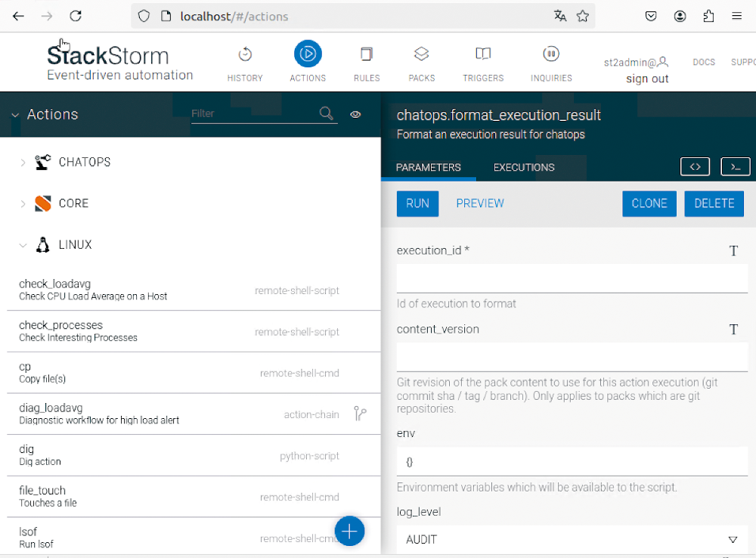Select the check_processes action
The image size is (756, 558).
click(x=194, y=331)
